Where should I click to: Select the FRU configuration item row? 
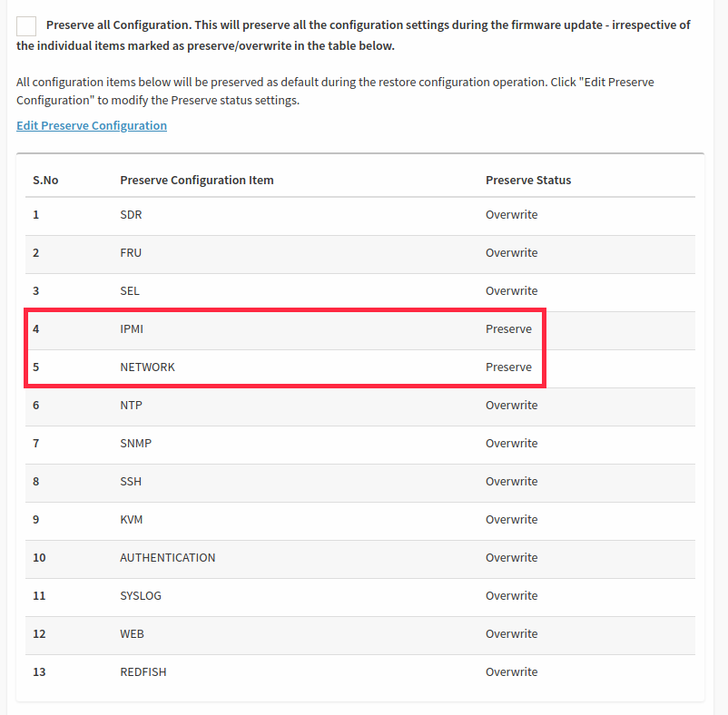[x=360, y=253]
